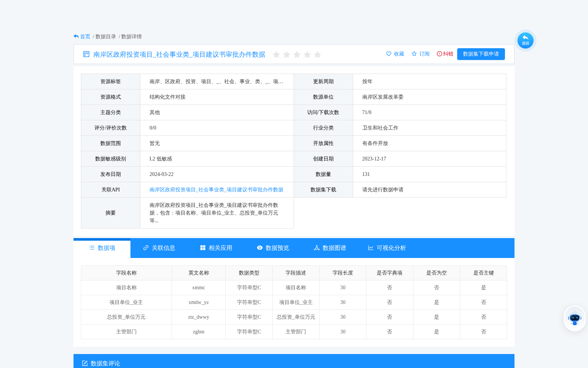Click the 是否主键 column header

484,273
